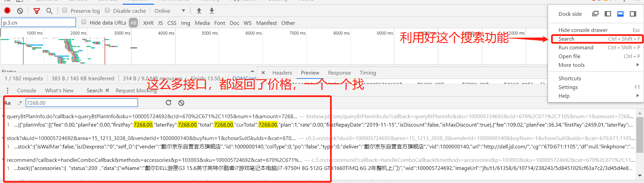
Task: Switch to the Timing tab
Action: 368,73
